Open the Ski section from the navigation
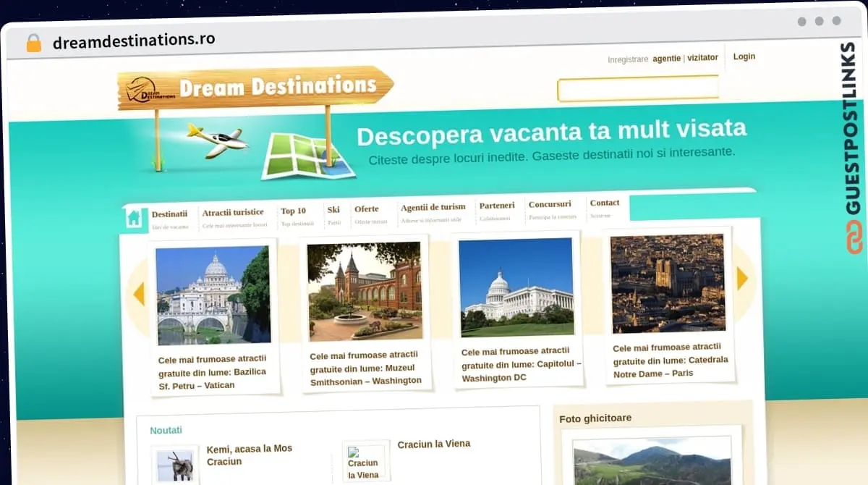The width and height of the screenshot is (868, 485). [333, 209]
